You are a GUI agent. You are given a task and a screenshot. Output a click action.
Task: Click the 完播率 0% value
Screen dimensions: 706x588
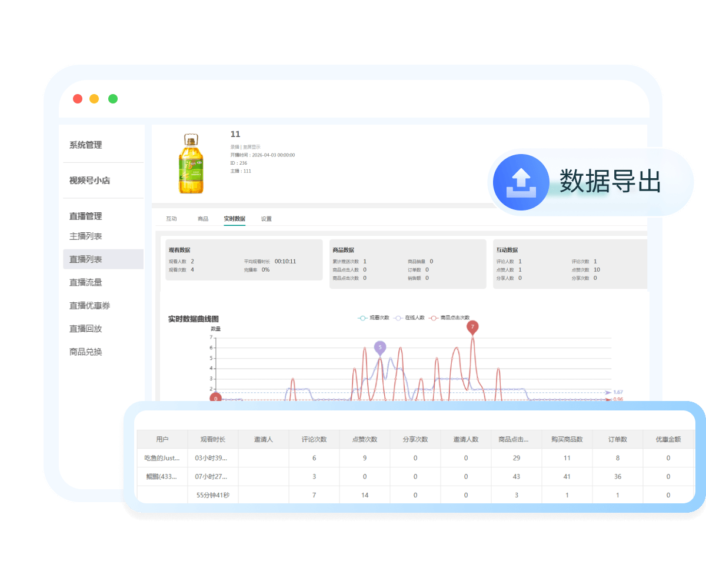[265, 269]
